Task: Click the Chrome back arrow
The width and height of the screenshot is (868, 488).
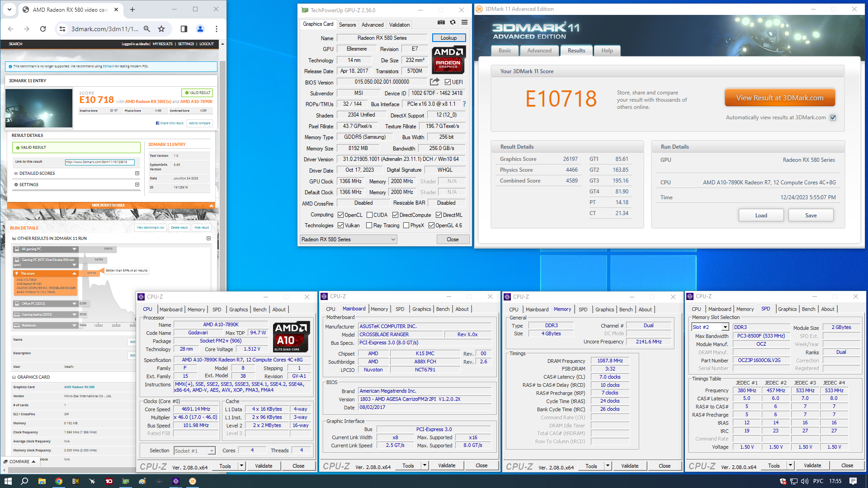Action: 10,29
